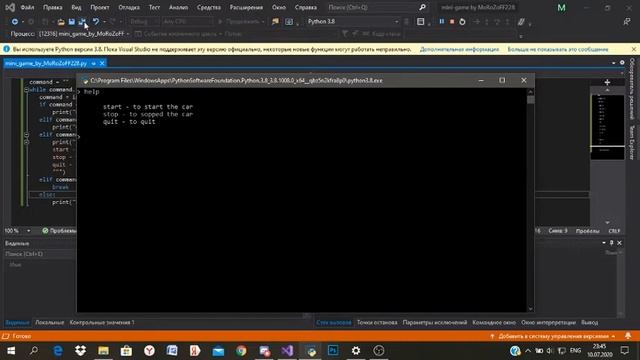640x360 pixels.
Task: Switch to the Видимые tab
Action: click(x=17, y=322)
